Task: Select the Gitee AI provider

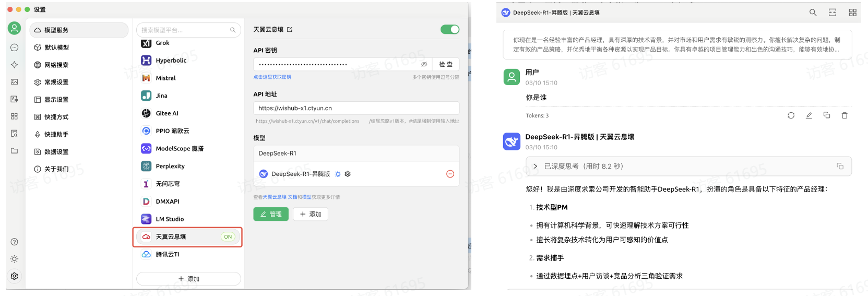Action: pyautogui.click(x=188, y=113)
